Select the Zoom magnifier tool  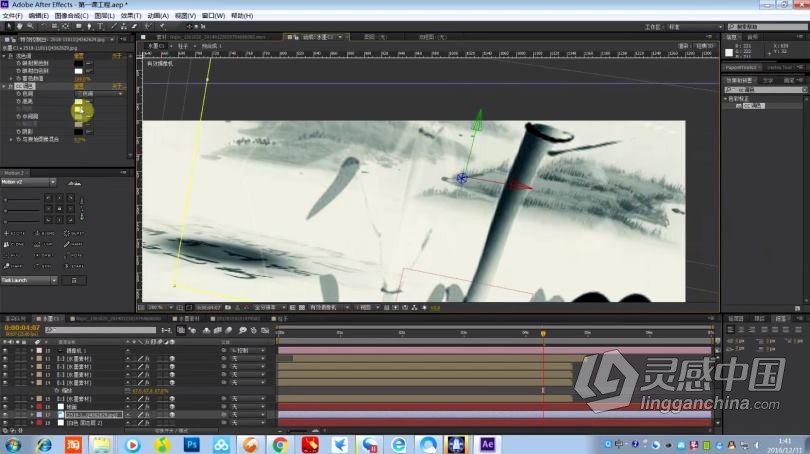[29, 26]
